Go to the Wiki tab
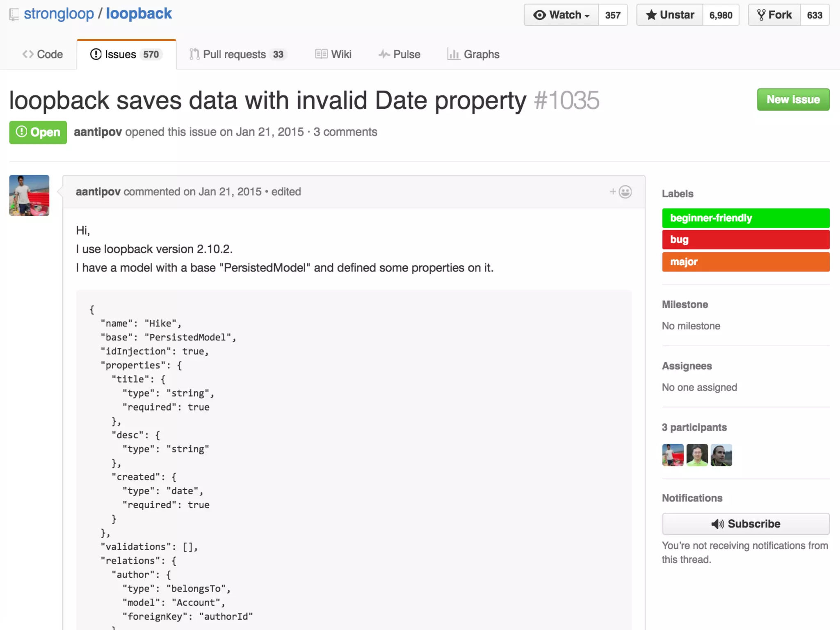 click(333, 54)
